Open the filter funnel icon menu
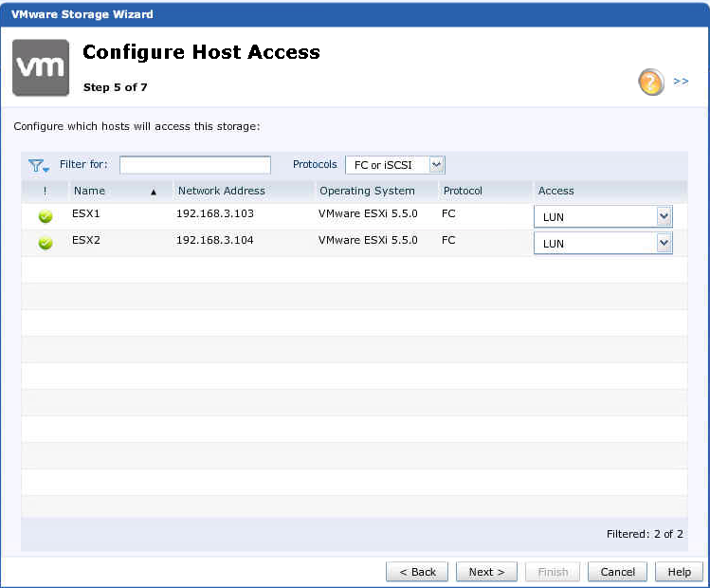 [38, 166]
